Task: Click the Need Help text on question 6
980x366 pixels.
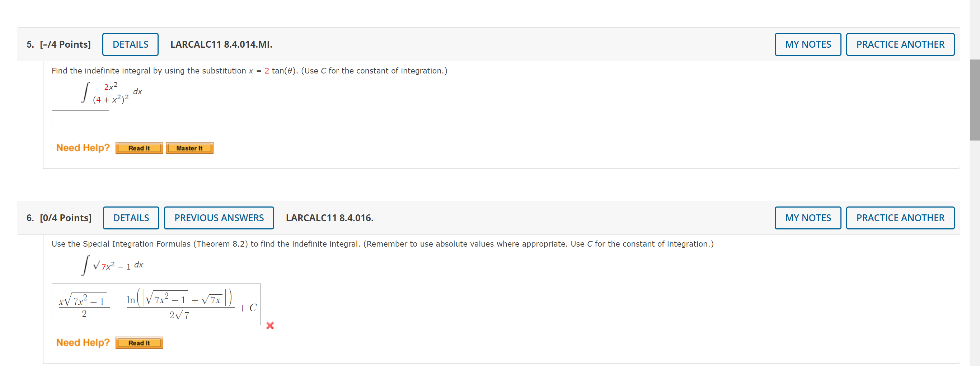Action: (83, 342)
